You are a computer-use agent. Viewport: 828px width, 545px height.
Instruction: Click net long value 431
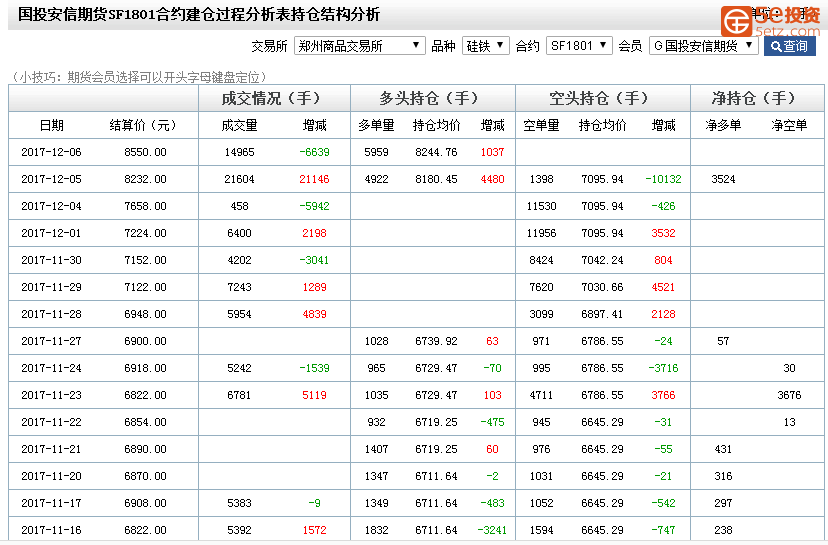(723, 449)
